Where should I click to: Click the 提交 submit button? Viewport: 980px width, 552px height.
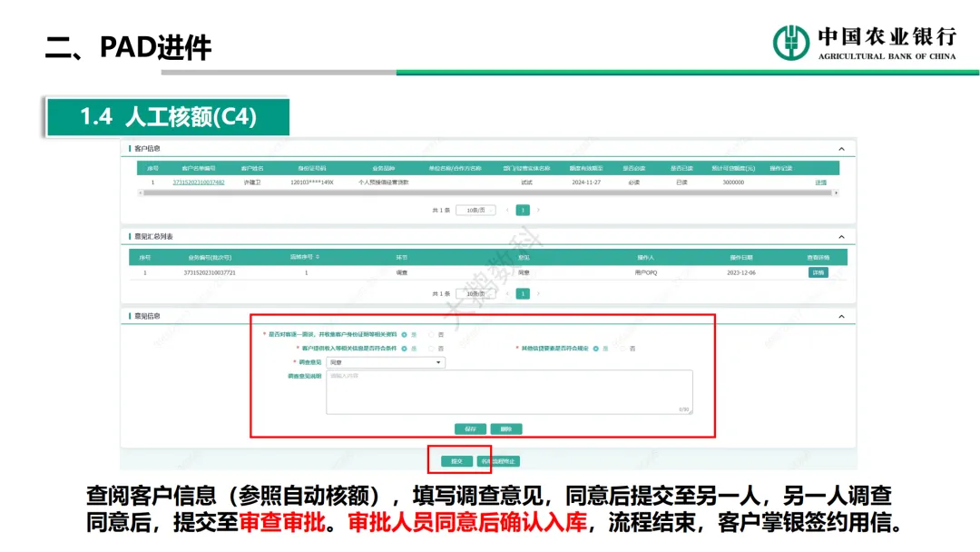coord(457,461)
